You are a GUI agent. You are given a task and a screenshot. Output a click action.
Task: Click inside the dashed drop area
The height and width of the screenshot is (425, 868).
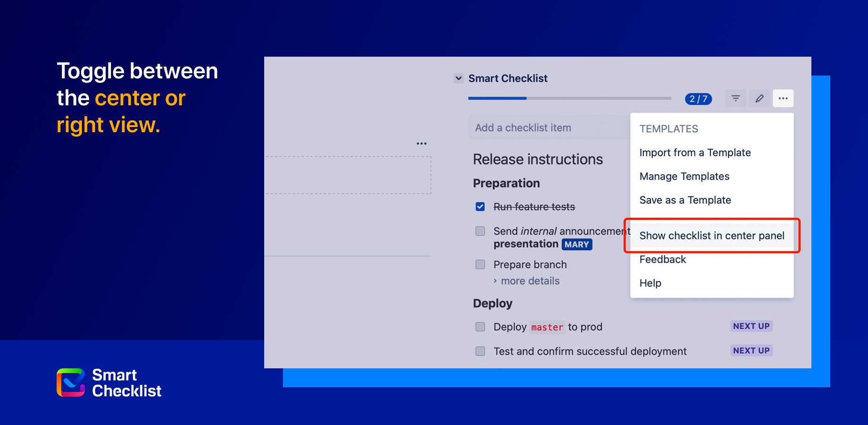click(x=348, y=175)
